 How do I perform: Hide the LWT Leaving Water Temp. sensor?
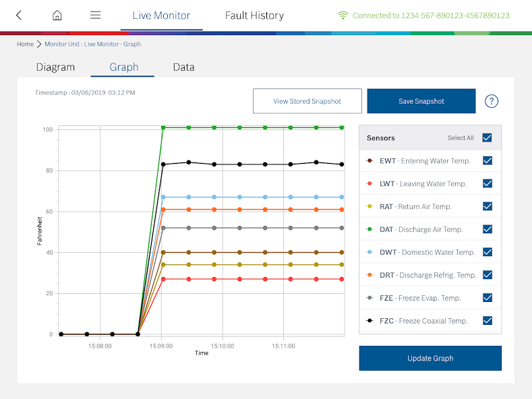487,184
